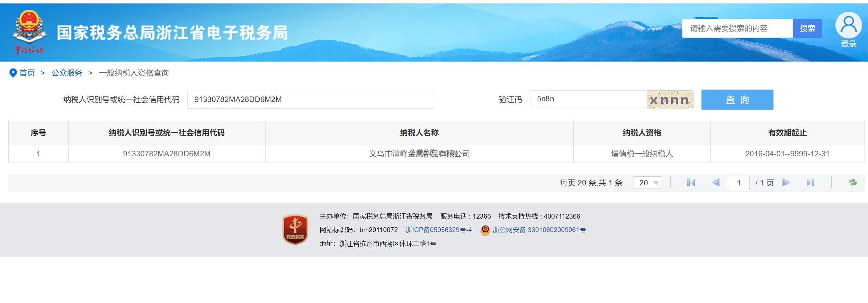Click the police filing emblem icon

coord(485,230)
